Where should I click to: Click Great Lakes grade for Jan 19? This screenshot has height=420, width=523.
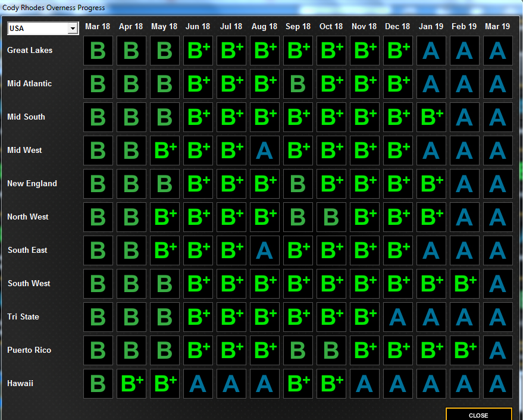point(431,51)
